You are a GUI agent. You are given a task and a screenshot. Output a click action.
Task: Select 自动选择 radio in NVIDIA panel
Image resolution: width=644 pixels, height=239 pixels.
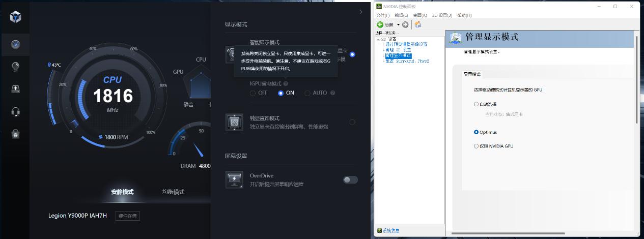point(476,104)
